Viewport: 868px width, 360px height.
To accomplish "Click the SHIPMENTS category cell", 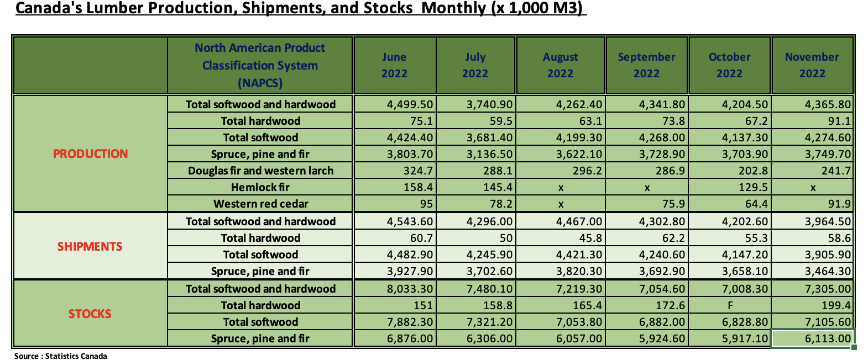I will [x=90, y=246].
